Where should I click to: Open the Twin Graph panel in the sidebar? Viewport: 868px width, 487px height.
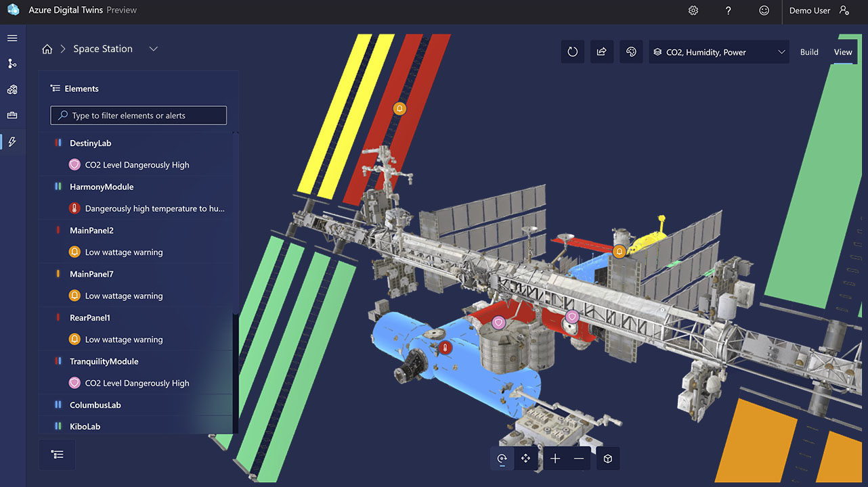tap(12, 63)
